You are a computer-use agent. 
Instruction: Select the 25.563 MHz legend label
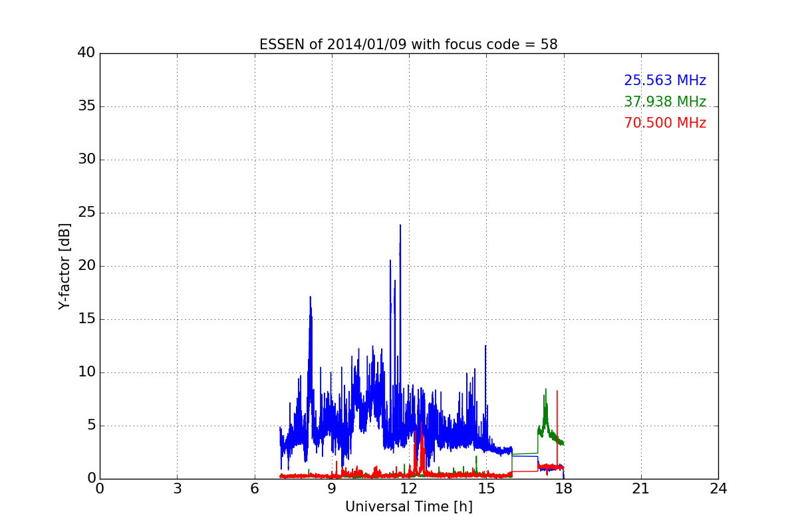point(665,80)
